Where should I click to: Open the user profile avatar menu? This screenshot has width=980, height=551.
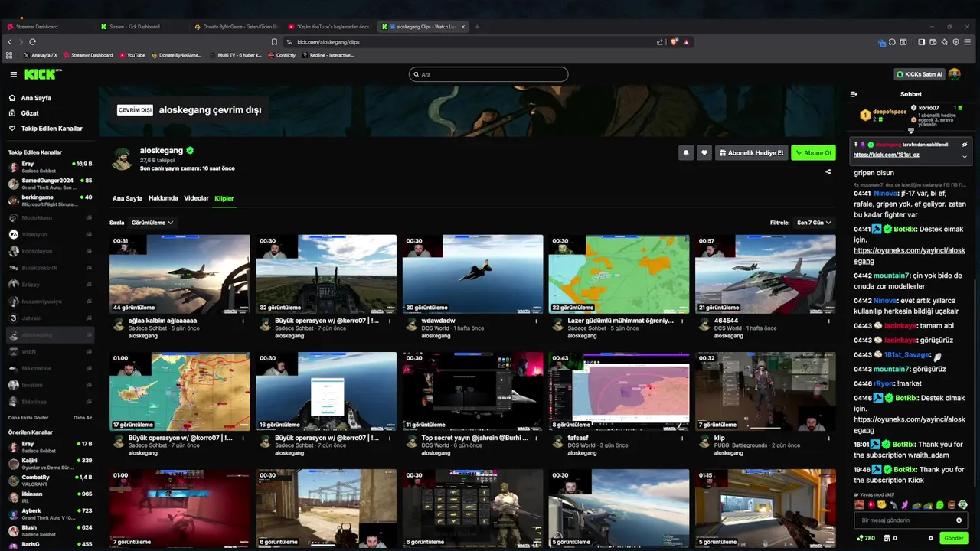point(955,74)
